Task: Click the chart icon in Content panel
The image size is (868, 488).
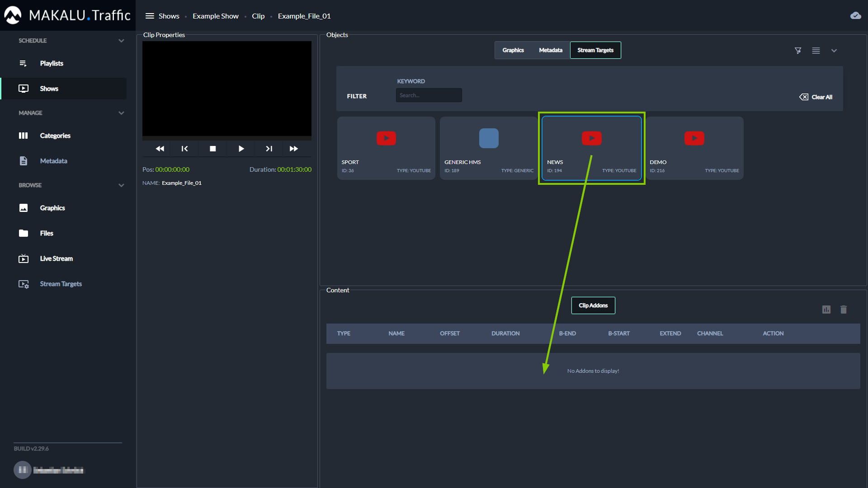Action: pos(826,310)
